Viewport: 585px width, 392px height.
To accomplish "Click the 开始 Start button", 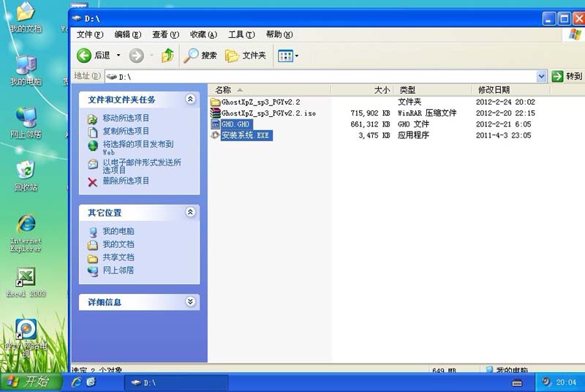I will point(31,382).
